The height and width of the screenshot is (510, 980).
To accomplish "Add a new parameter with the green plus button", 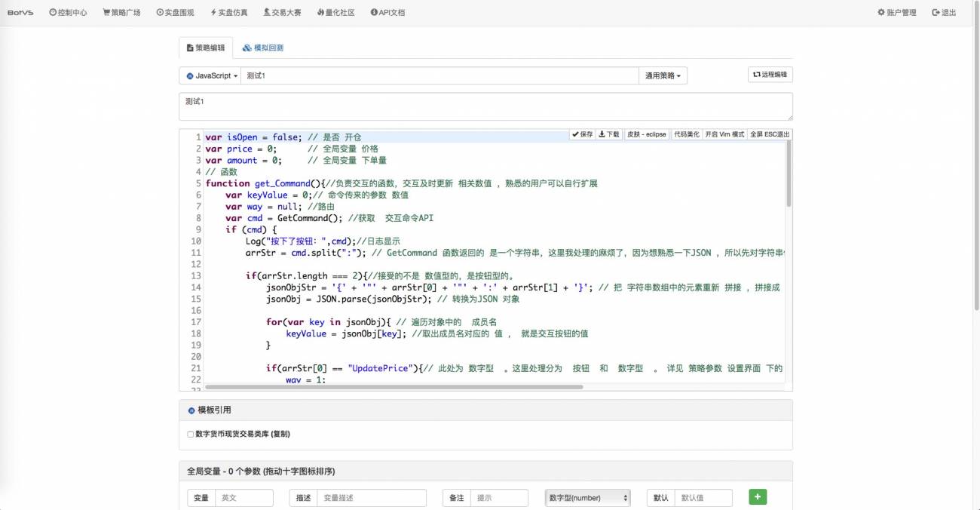I will point(757,496).
